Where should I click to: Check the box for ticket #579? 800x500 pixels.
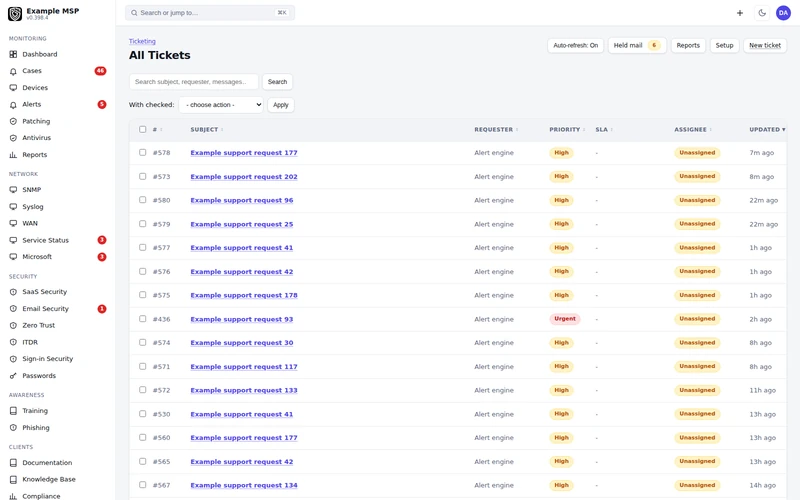point(142,224)
